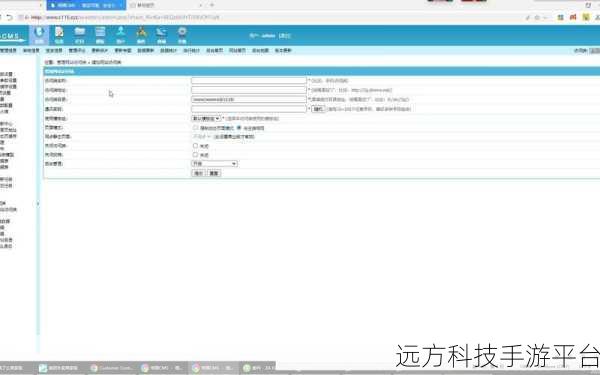Image resolution: width=600 pixels, height=375 pixels.
Task: Open the person icon section in top navigation
Action: [121, 35]
